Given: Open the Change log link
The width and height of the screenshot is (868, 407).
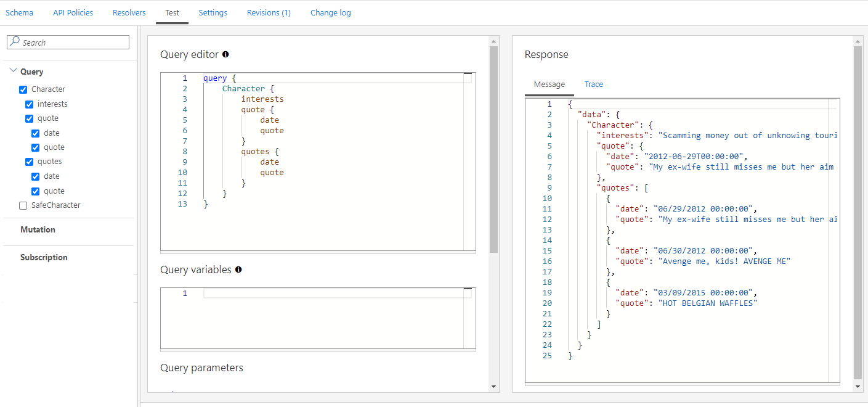Looking at the screenshot, I should pos(330,12).
